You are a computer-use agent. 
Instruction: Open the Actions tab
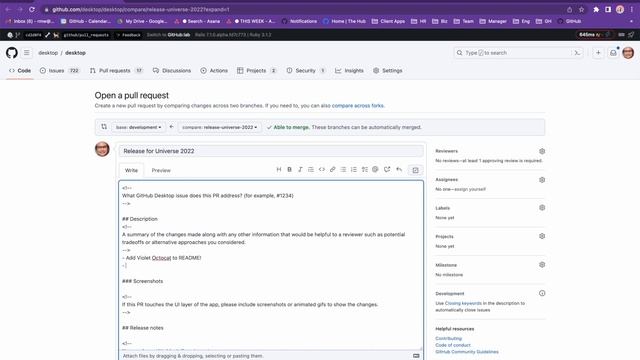(214, 71)
